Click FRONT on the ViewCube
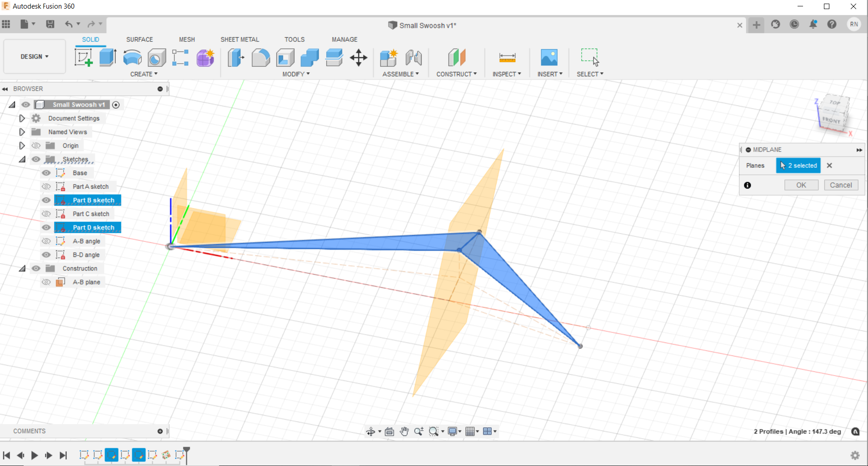 pyautogui.click(x=830, y=120)
